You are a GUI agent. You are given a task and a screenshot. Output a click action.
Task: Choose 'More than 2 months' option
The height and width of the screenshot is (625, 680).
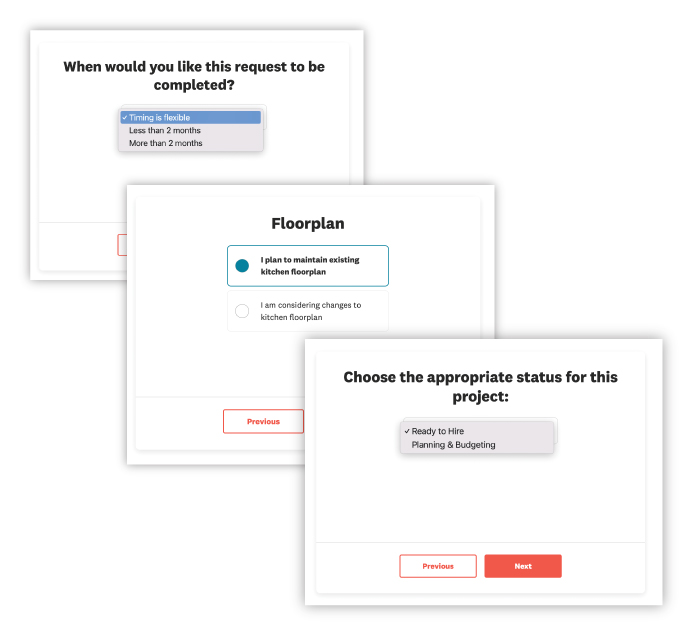click(x=166, y=143)
